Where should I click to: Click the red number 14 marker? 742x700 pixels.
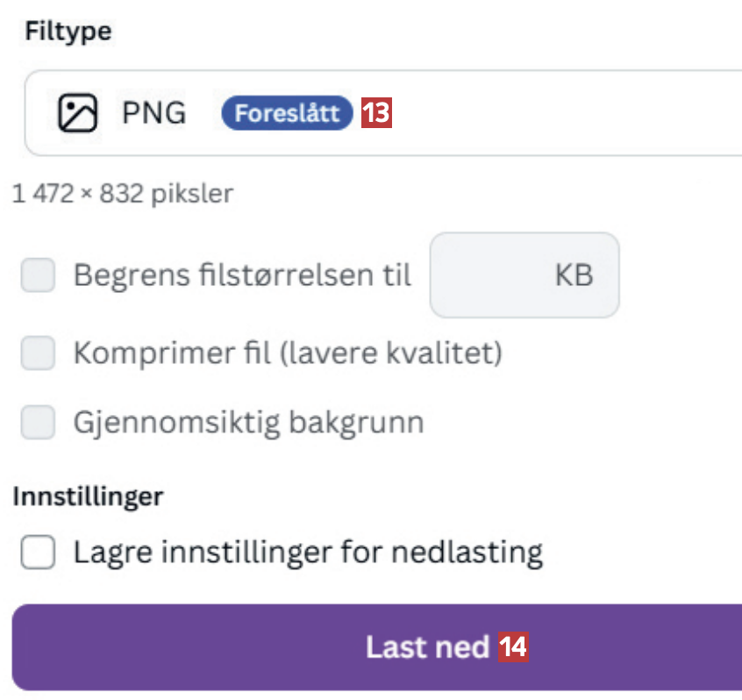[513, 647]
